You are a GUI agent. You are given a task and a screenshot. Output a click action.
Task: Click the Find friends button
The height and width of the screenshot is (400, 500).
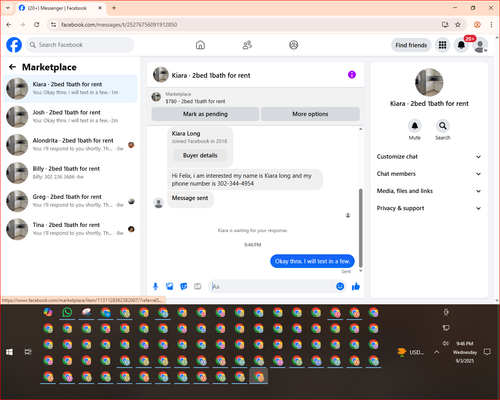click(411, 45)
